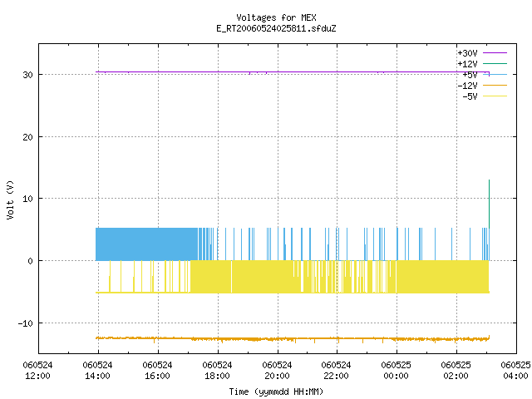Image resolution: width=532 pixels, height=399 pixels.
Task: Click the orange -12V legend line sample
Action: (495, 85)
